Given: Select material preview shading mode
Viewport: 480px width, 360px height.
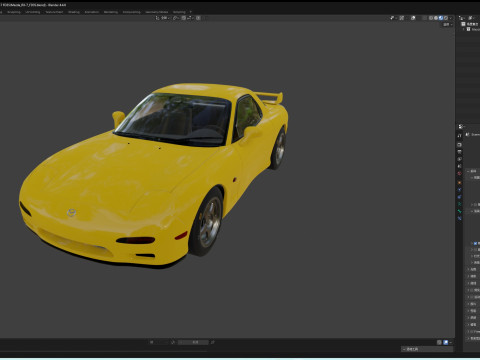Looking at the screenshot, I should 441,18.
